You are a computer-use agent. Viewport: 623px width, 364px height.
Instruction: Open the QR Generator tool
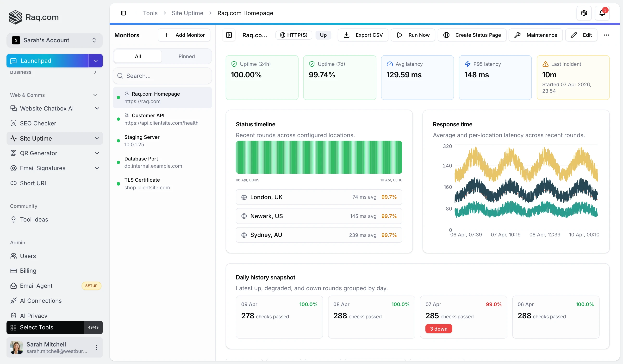(x=39, y=153)
